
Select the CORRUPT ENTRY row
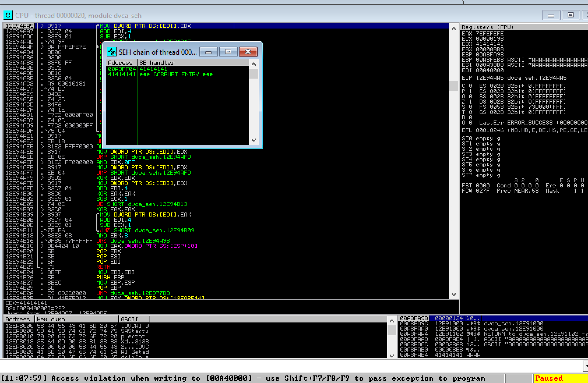(177, 74)
